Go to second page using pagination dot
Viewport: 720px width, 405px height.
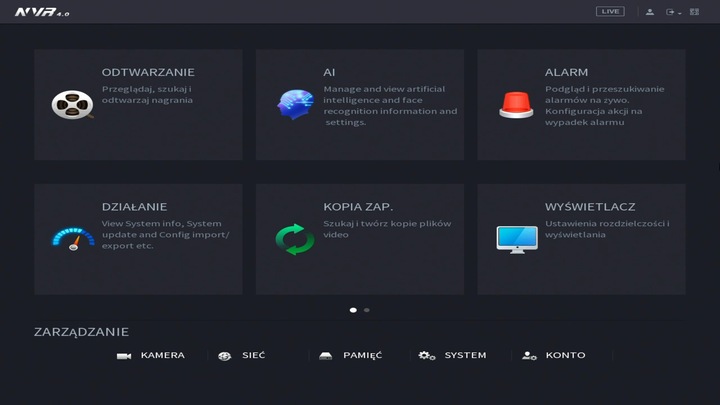click(367, 310)
